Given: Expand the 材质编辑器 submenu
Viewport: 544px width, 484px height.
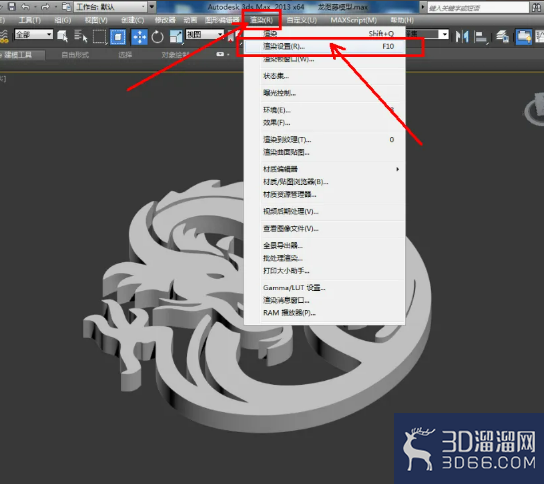Looking at the screenshot, I should (x=325, y=169).
